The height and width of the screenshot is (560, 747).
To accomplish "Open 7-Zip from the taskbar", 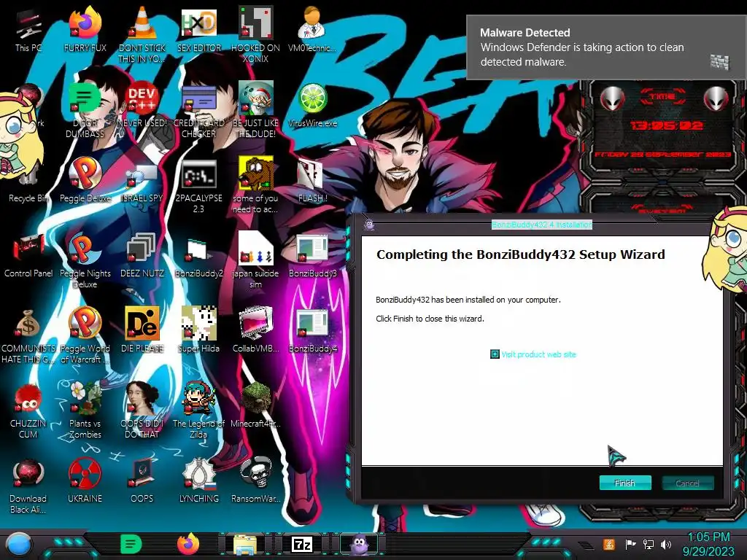I will [302, 544].
